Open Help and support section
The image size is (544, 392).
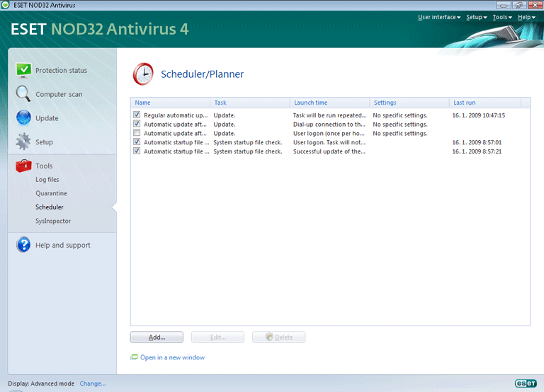[63, 245]
